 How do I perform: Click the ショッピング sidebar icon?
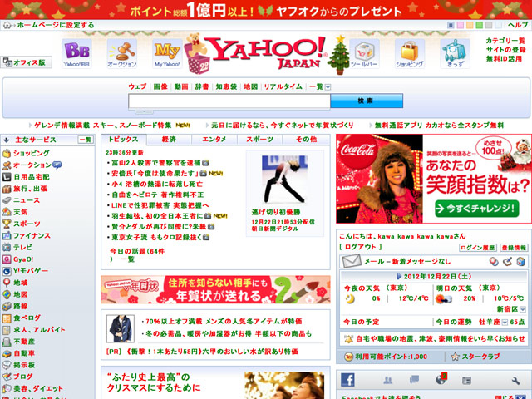pos(7,153)
